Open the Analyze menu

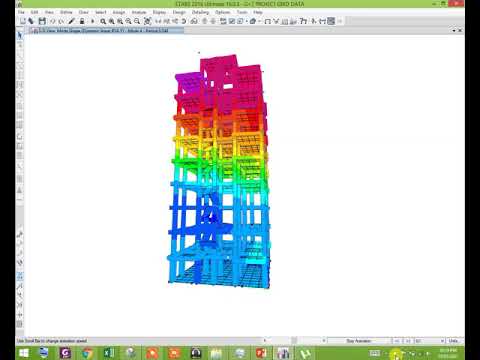139,12
